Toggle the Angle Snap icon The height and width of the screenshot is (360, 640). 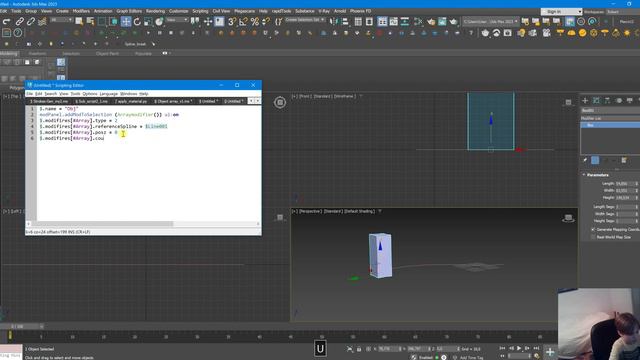pos(243,21)
